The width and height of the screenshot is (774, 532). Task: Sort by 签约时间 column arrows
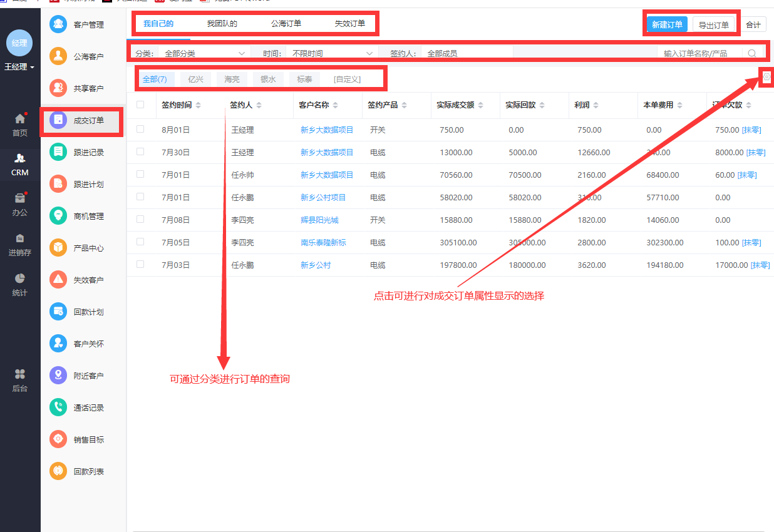coord(199,105)
